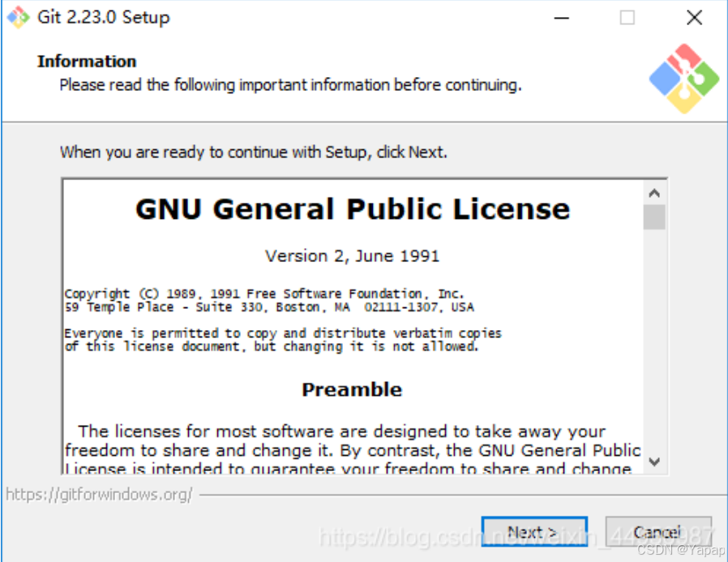The width and height of the screenshot is (728, 562).
Task: Click the "of this license document" line
Action: (x=271, y=346)
